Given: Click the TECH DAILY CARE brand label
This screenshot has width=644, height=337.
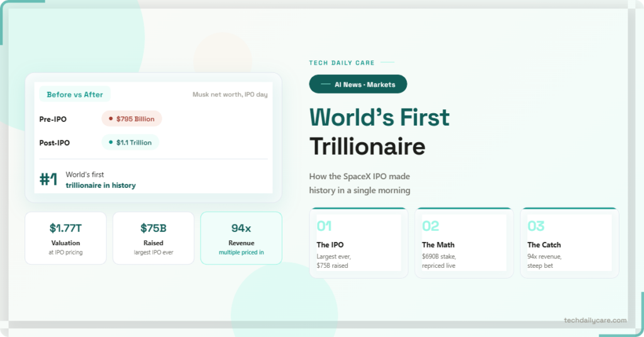Looking at the screenshot, I should (341, 63).
